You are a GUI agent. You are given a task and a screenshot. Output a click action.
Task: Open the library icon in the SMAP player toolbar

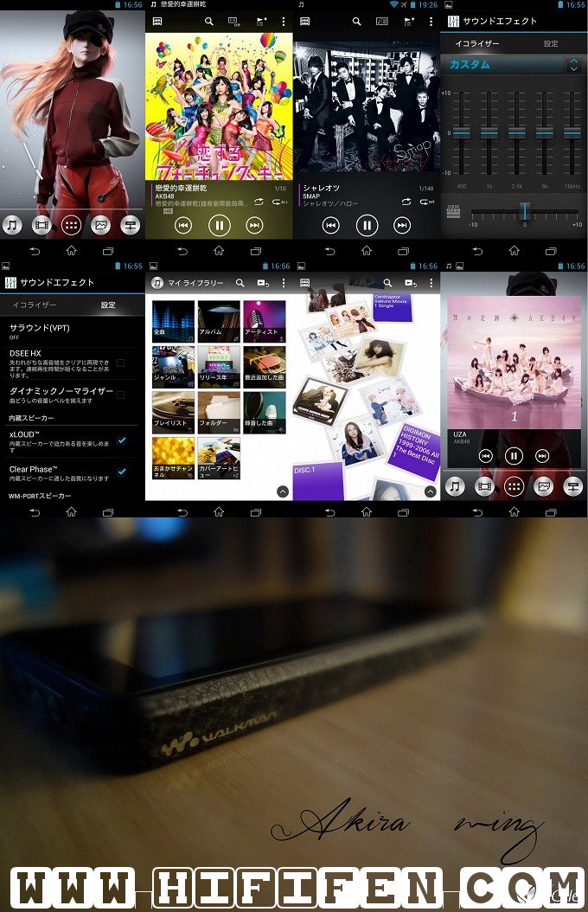(x=304, y=21)
